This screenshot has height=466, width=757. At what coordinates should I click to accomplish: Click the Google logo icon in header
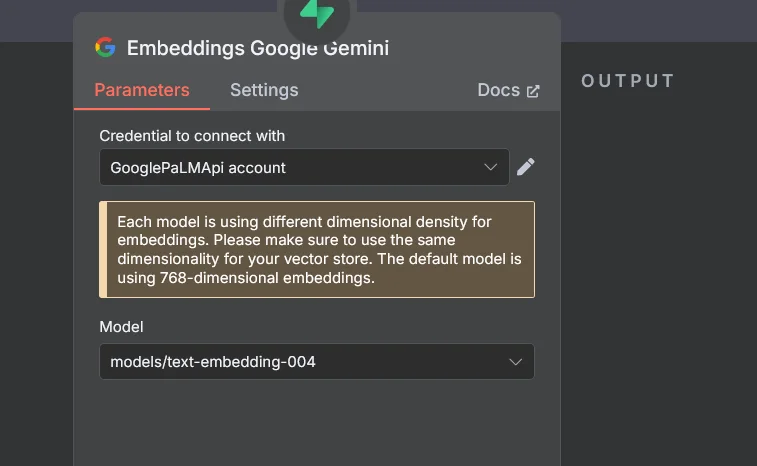pos(105,47)
